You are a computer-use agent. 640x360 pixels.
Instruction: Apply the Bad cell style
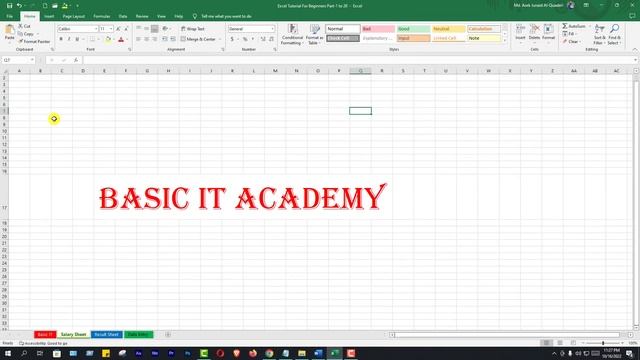(378, 29)
